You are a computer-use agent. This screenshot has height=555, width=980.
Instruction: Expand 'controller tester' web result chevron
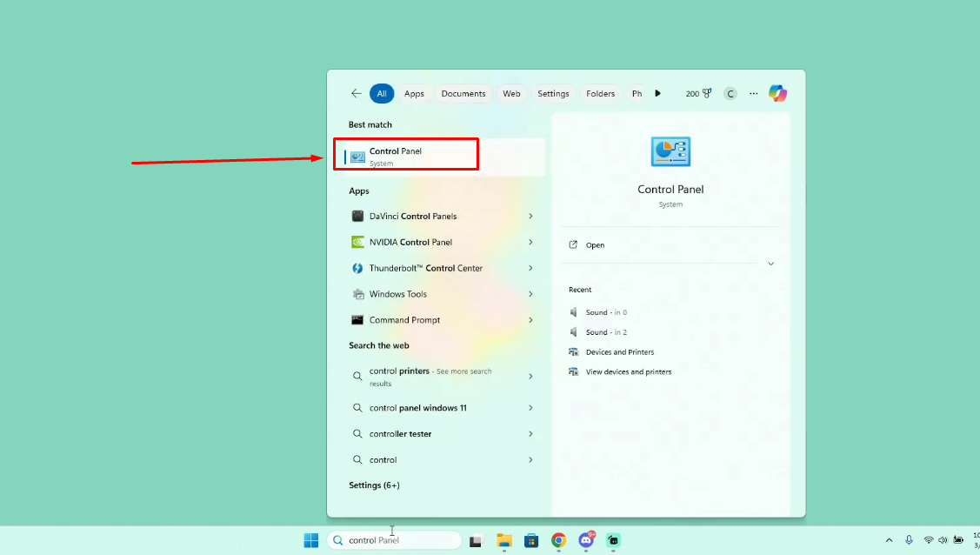click(x=530, y=434)
